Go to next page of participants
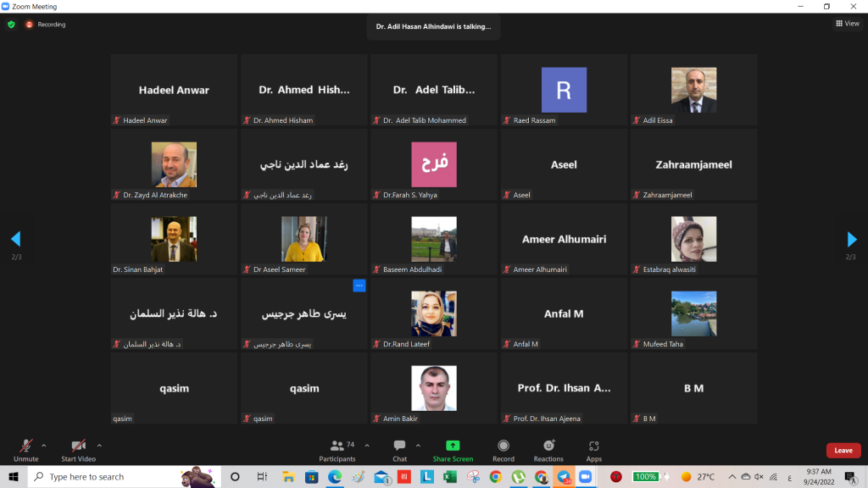Image resolution: width=868 pixels, height=488 pixels. pos(852,239)
